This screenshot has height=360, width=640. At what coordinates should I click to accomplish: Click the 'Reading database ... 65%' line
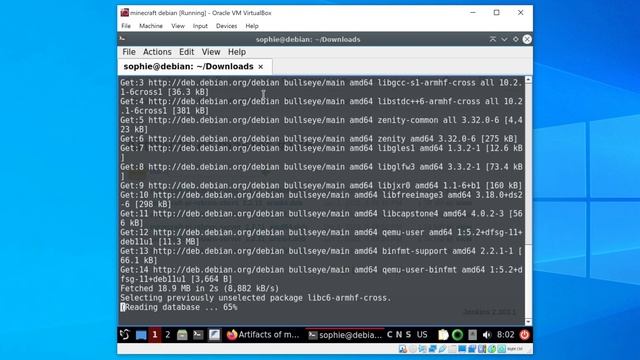[x=178, y=307]
